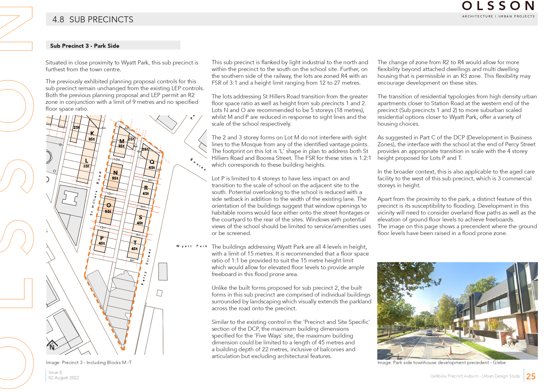
Task: Open the parkside townhouse precedent photo
Action: (457, 311)
